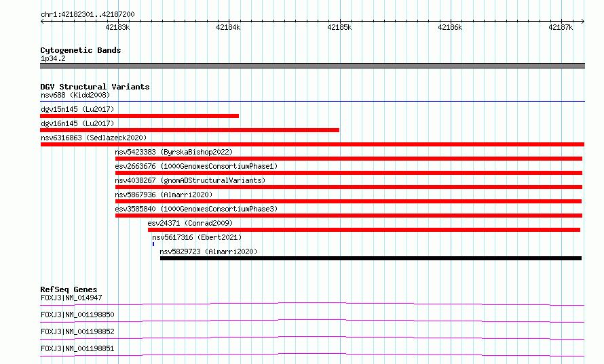Click the FOXJ3|NM_001198852 transcript line
The height and width of the screenshot is (364, 604).
tap(312, 338)
